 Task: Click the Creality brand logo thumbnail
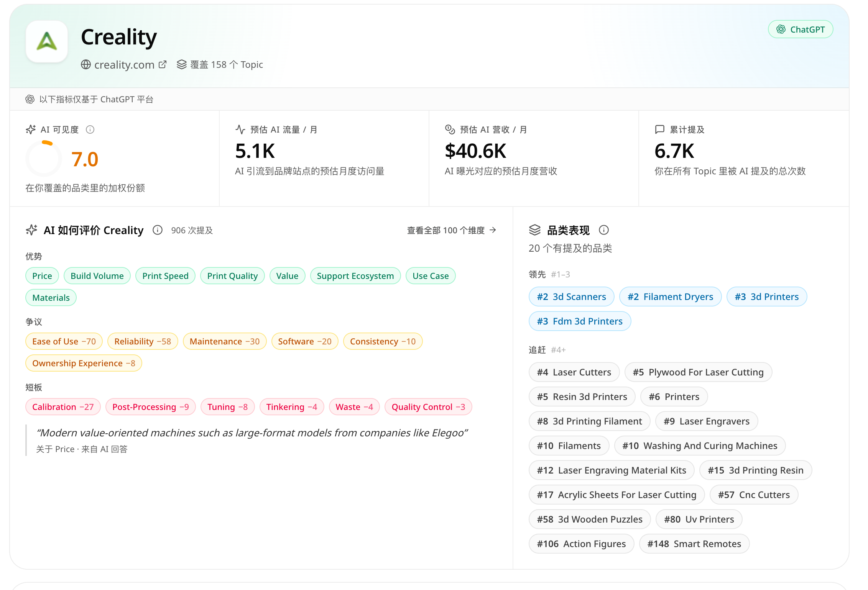click(x=47, y=41)
